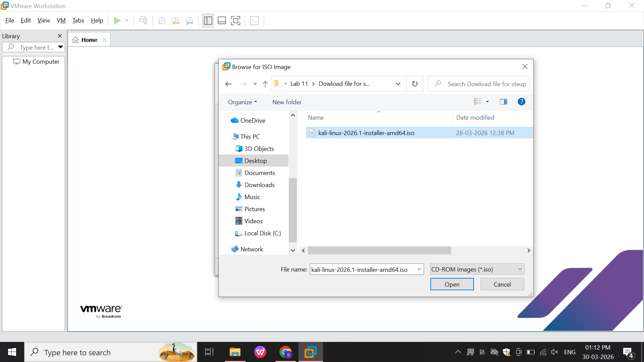Open the console view toolbar icon
644x362 pixels.
click(255, 21)
